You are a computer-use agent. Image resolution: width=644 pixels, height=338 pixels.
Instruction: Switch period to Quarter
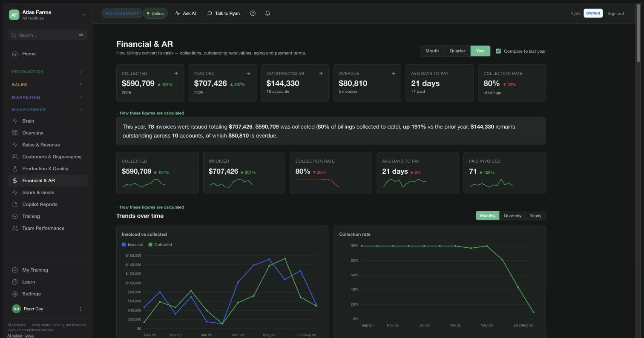[x=457, y=51]
